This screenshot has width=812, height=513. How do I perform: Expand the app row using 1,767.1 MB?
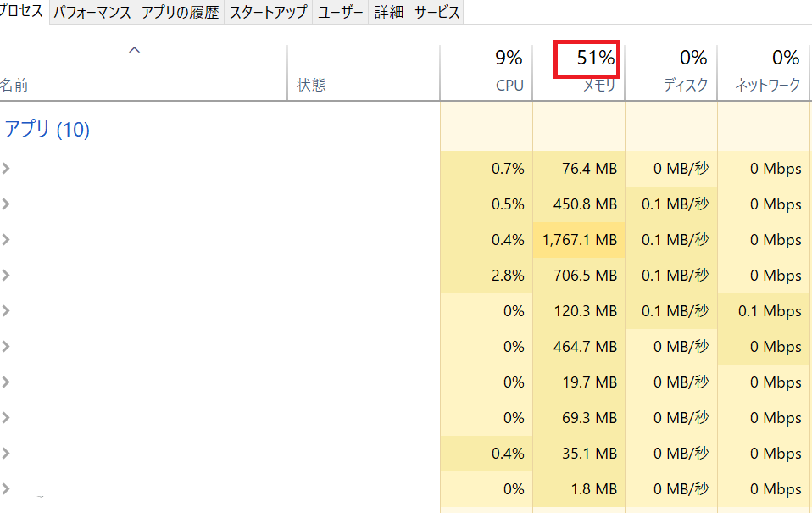click(6, 240)
